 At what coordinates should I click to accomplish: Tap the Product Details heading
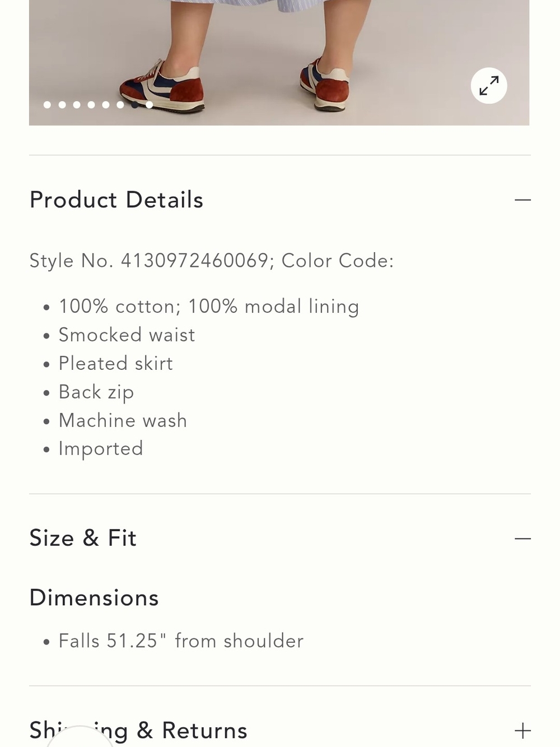point(116,200)
